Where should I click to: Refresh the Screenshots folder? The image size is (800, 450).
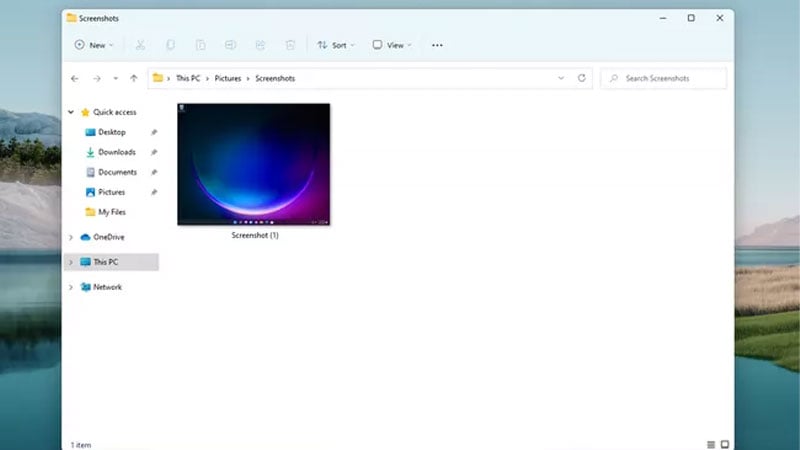pyautogui.click(x=582, y=78)
